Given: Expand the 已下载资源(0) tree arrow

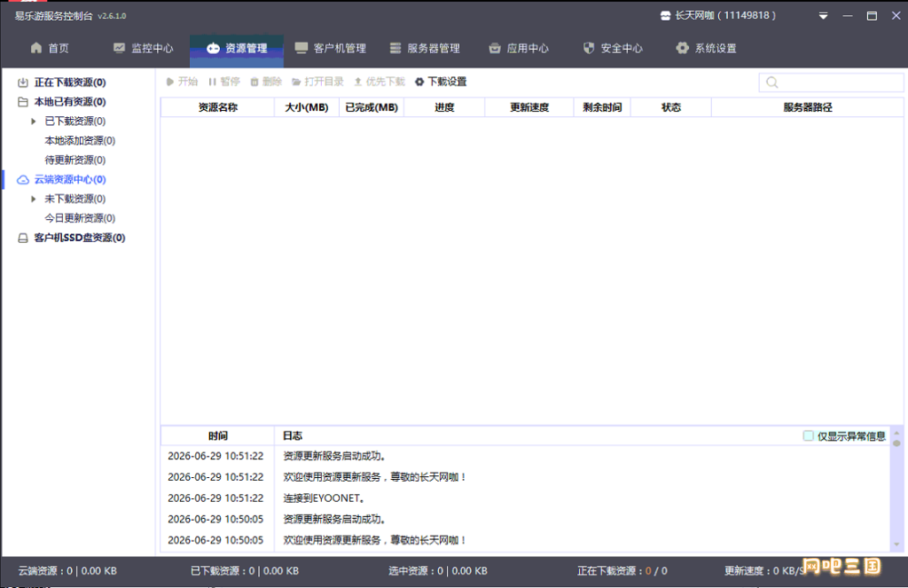Looking at the screenshot, I should point(34,122).
